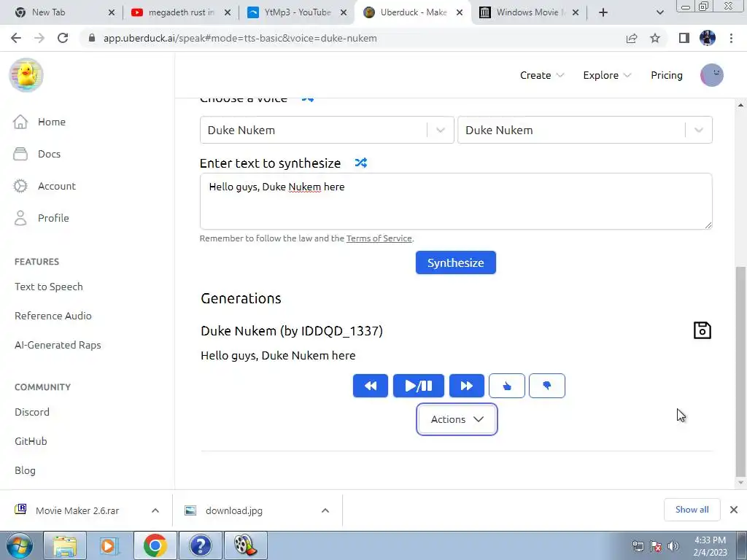This screenshot has width=747, height=560.
Task: Show all downloads
Action: click(692, 510)
